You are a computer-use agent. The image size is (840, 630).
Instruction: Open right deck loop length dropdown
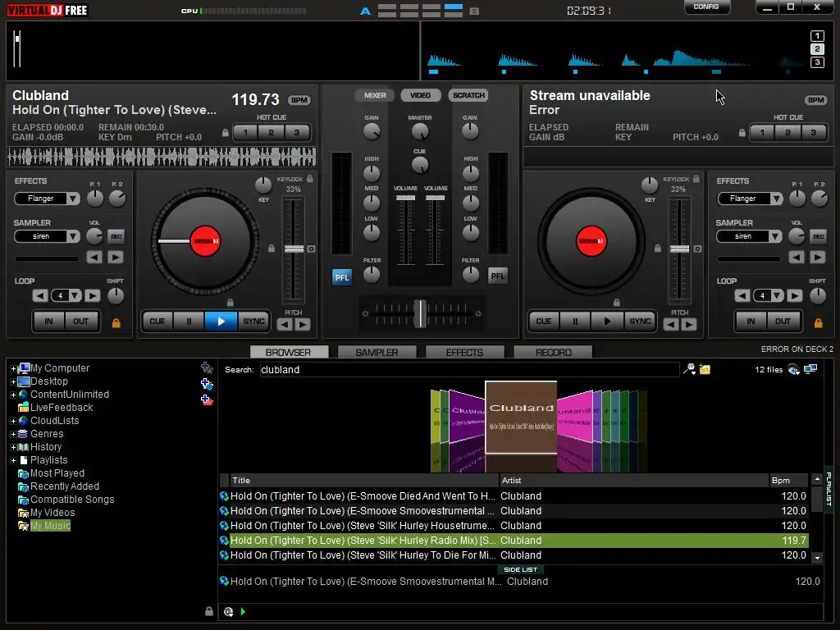[777, 295]
